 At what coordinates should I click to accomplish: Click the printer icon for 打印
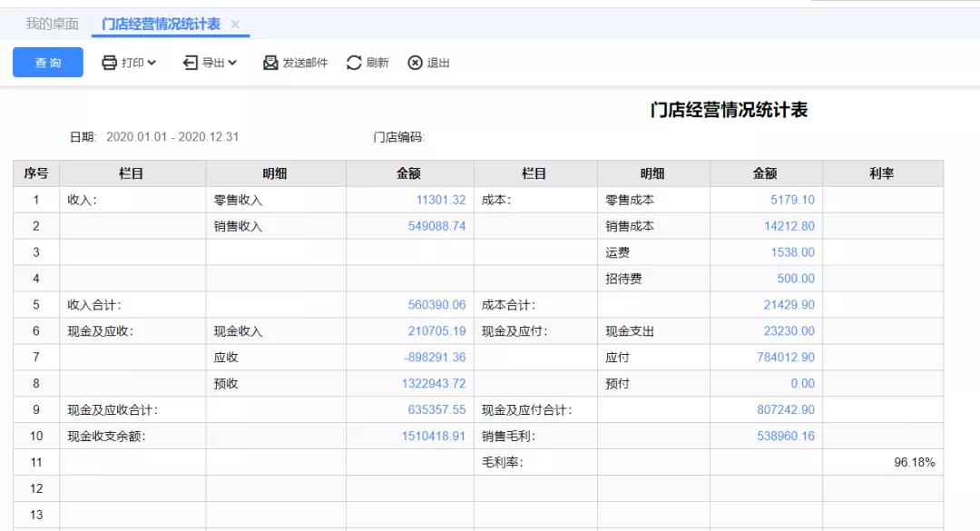pyautogui.click(x=110, y=63)
